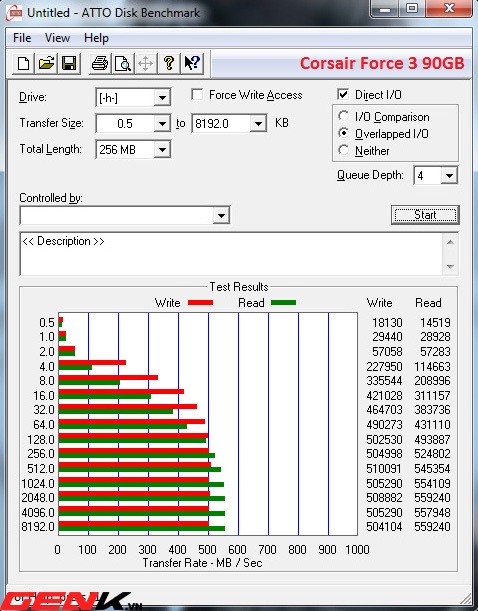This screenshot has height=611, width=478.
Task: Open the View menu
Action: click(x=57, y=38)
